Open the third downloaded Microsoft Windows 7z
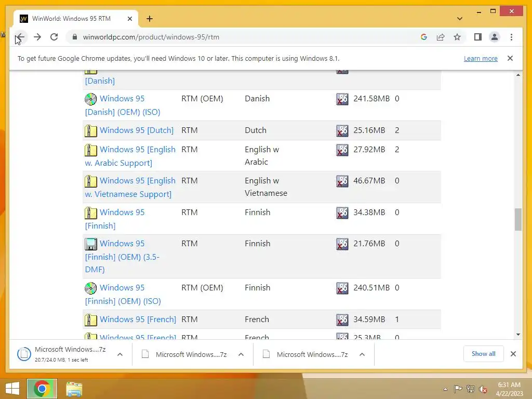The height and width of the screenshot is (399, 532). [x=305, y=354]
